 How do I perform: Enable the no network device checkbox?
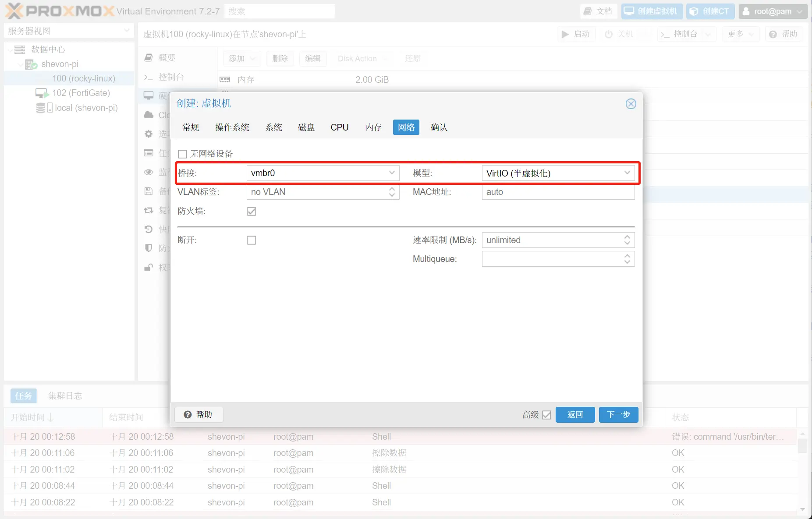[182, 154]
